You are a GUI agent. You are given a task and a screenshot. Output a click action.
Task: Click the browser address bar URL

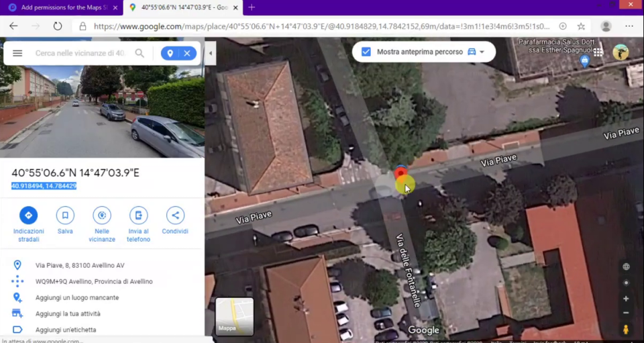point(321,26)
